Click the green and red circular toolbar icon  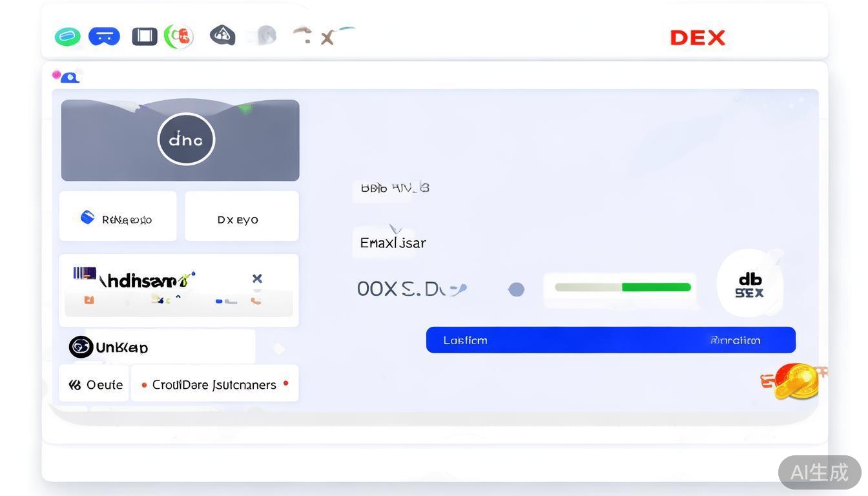[179, 36]
